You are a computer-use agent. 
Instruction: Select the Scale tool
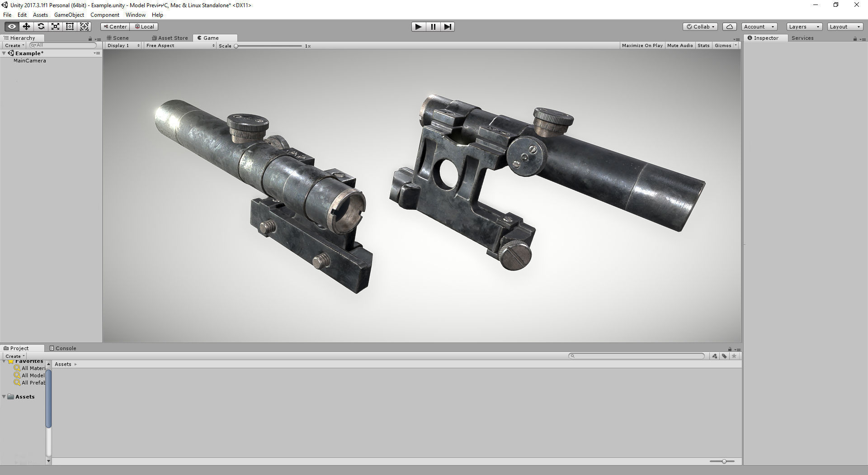55,27
